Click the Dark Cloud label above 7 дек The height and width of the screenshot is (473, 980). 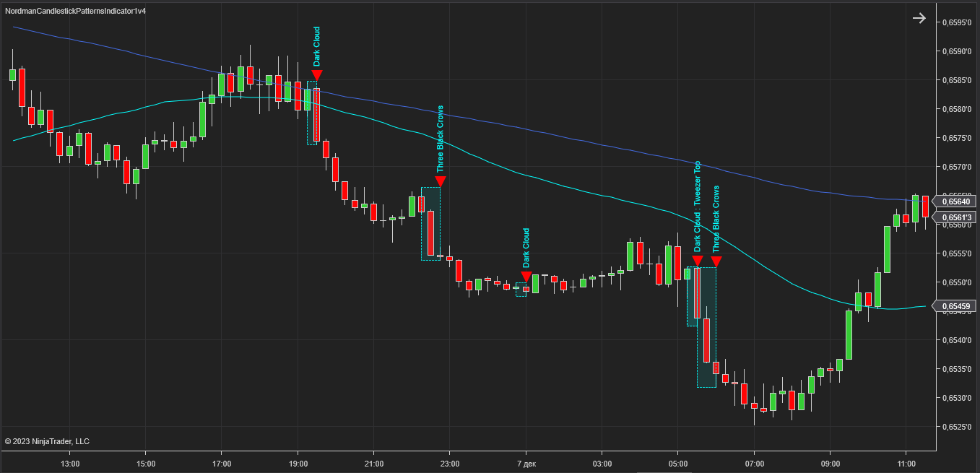pos(526,248)
